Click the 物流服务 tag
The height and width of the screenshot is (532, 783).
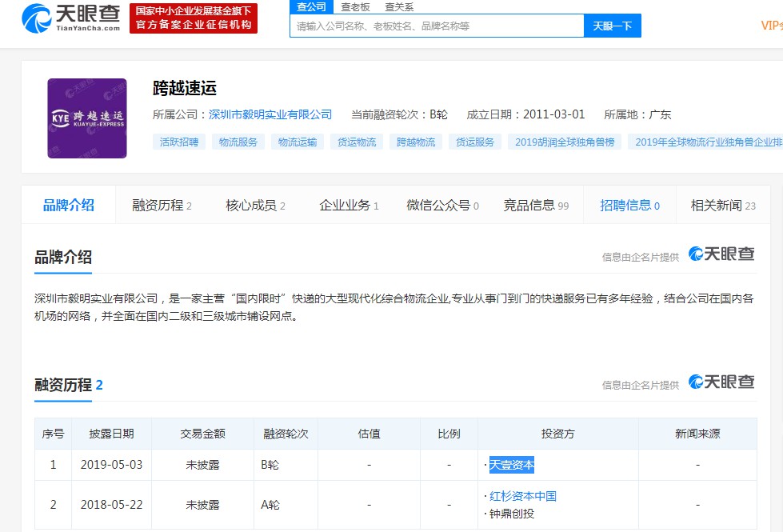[238, 142]
